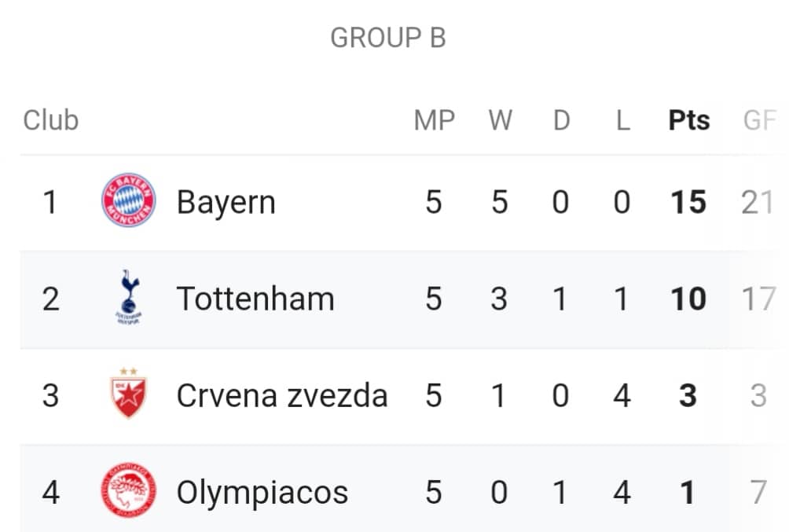This screenshot has width=789, height=532.
Task: Click Olympiacos rank number 4
Action: [x=51, y=492]
